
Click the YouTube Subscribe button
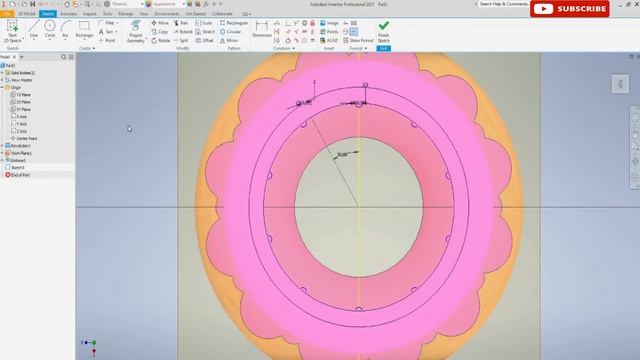pyautogui.click(x=570, y=9)
